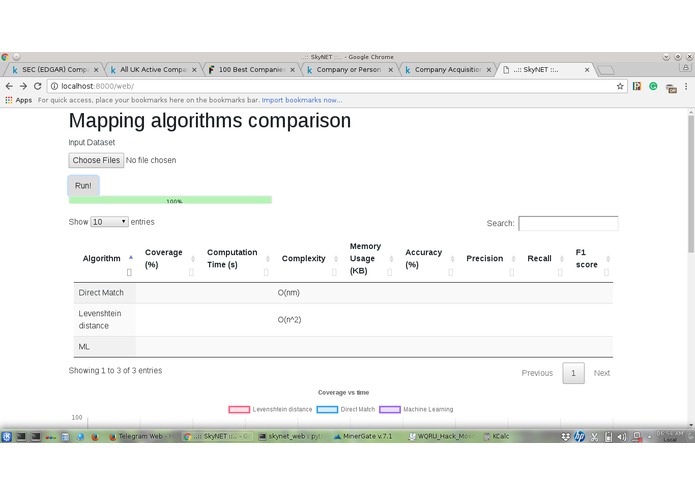The width and height of the screenshot is (695, 494).
Task: Open the KDE application launcher
Action: [x=7, y=437]
